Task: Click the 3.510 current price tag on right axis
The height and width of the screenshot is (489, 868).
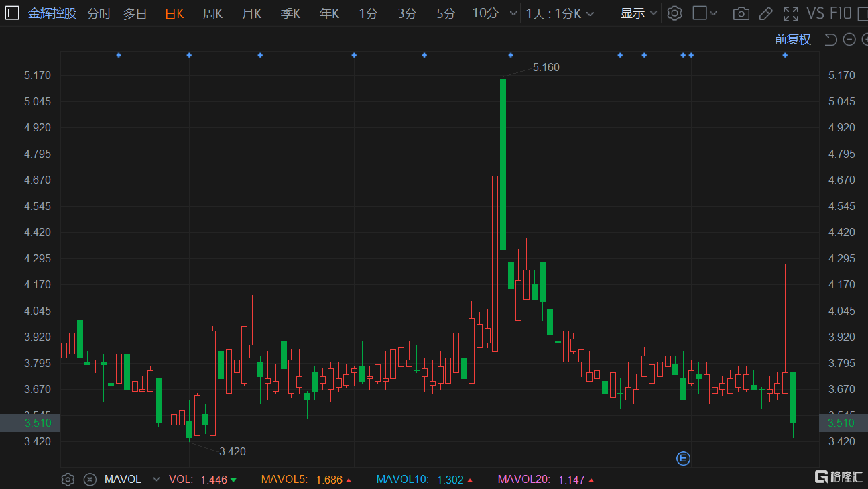Action: (844, 423)
